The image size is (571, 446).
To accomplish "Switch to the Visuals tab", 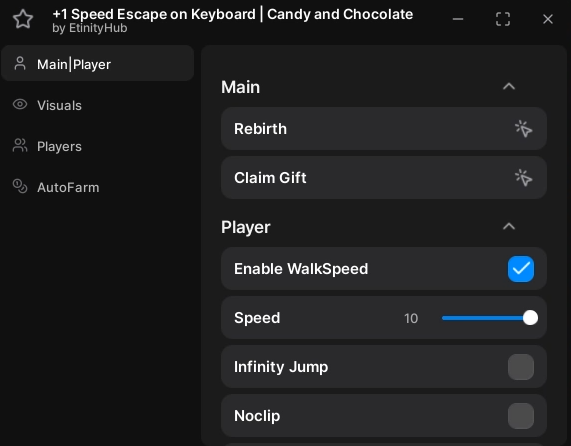I will click(x=98, y=105).
